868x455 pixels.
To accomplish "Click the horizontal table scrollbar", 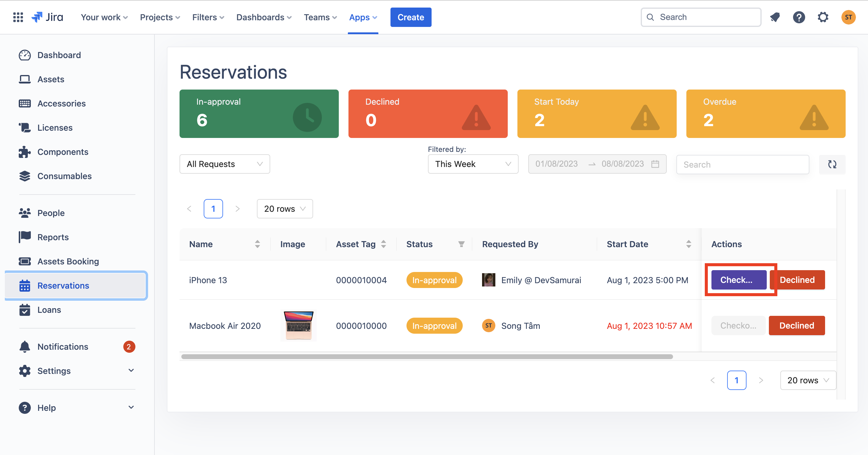I will pos(426,356).
